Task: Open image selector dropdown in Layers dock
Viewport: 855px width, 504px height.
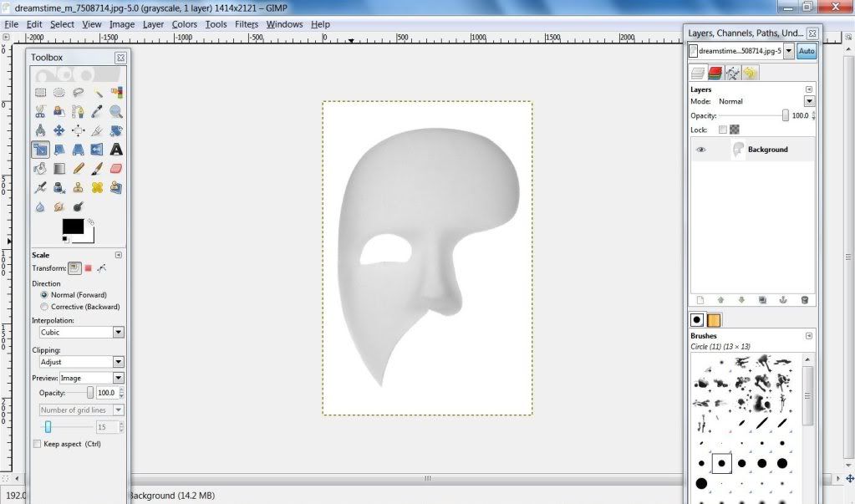Action: pyautogui.click(x=789, y=51)
